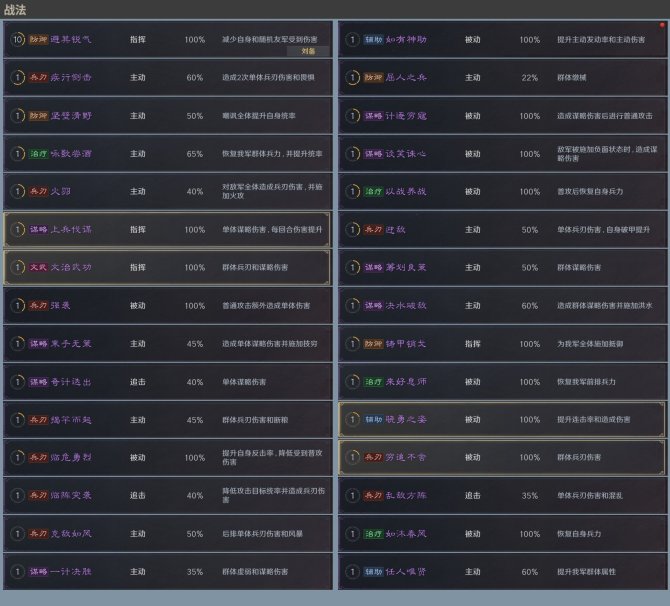The height and width of the screenshot is (606, 670).
Task: Click the 防御 tag icon on 屈人之兵
Action: click(372, 77)
